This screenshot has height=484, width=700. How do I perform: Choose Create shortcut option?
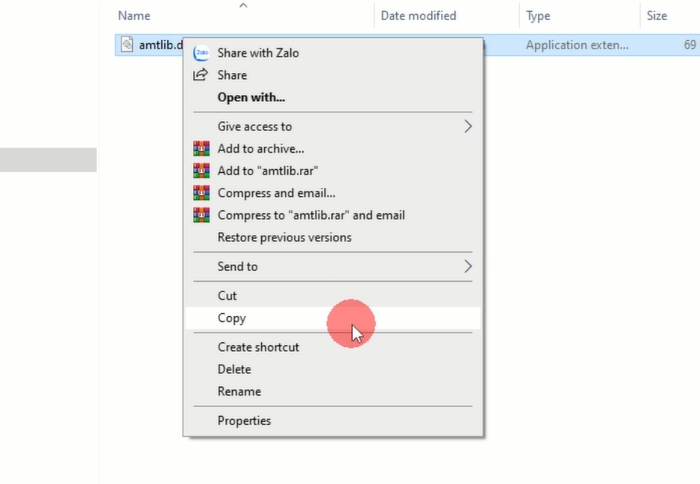point(258,347)
